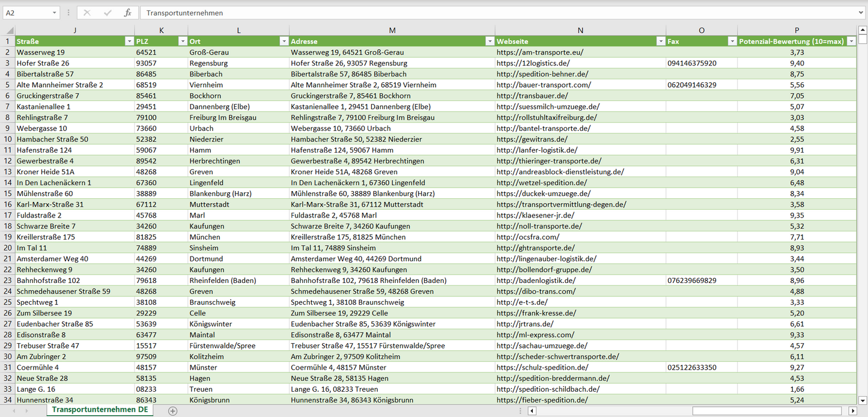Open the Potenzial-Bewertung filter dropdown
This screenshot has height=417, width=868.
click(851, 41)
